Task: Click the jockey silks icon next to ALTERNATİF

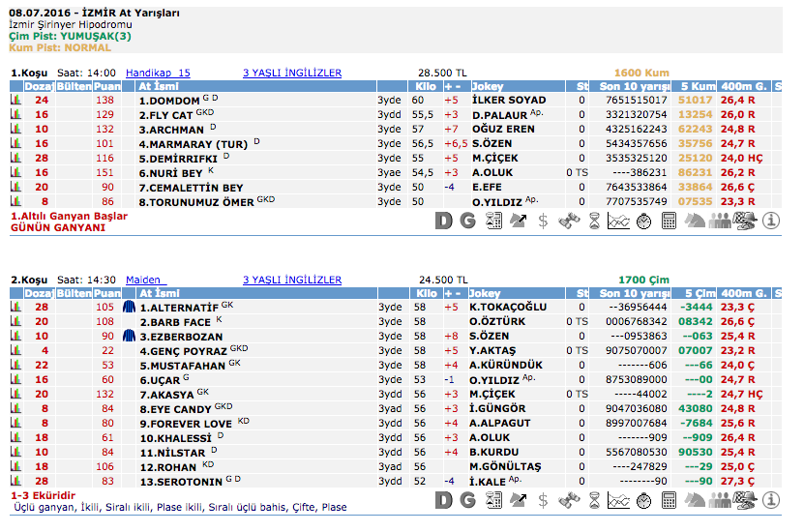Action: pyautogui.click(x=129, y=307)
